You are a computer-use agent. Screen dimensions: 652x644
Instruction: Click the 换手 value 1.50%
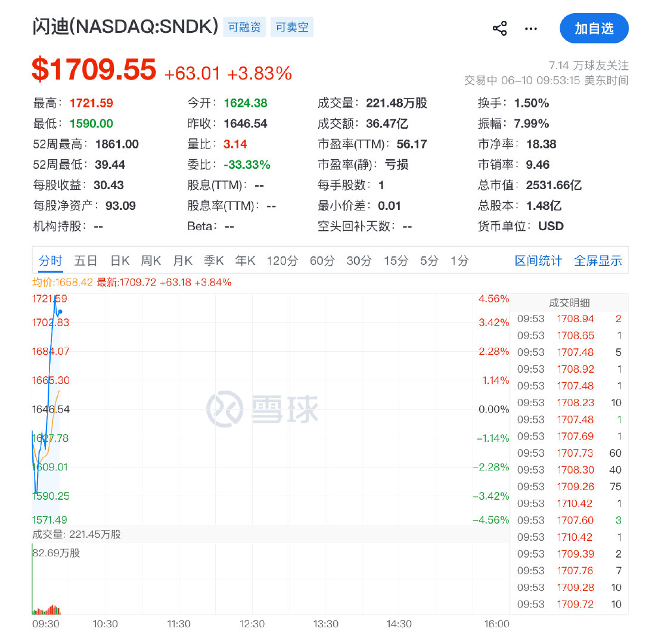pyautogui.click(x=532, y=103)
